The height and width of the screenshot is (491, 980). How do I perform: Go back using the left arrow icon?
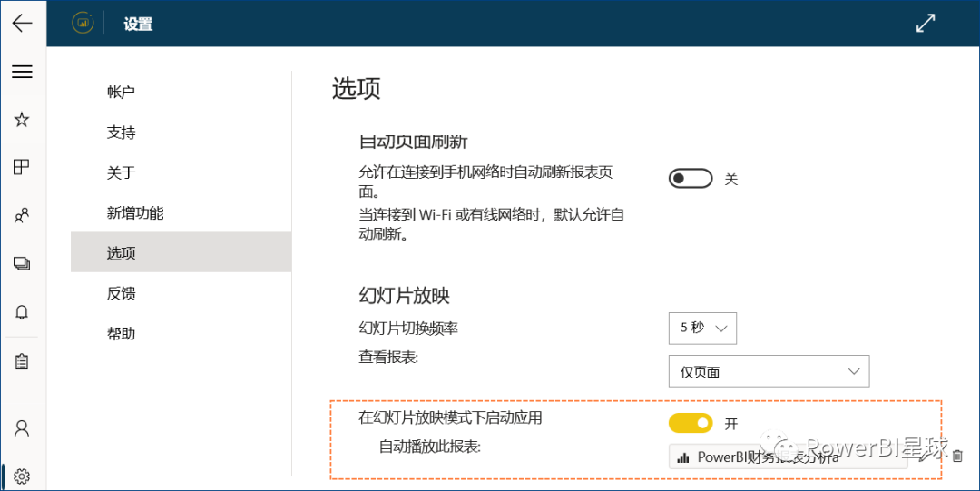[22, 23]
